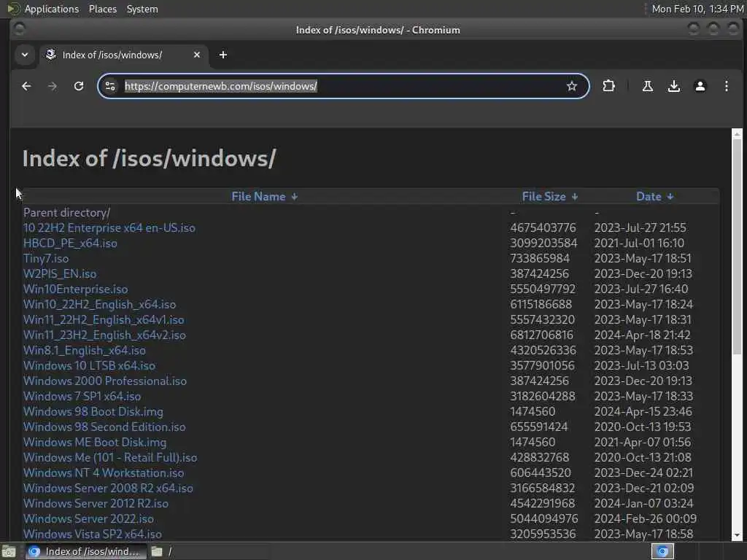Click the W2PIS_EN.iso link
747x560 pixels.
60,274
